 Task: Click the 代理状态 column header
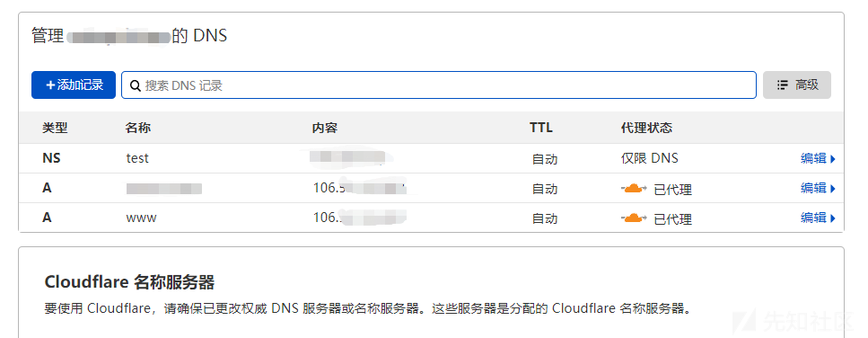pyautogui.click(x=646, y=128)
